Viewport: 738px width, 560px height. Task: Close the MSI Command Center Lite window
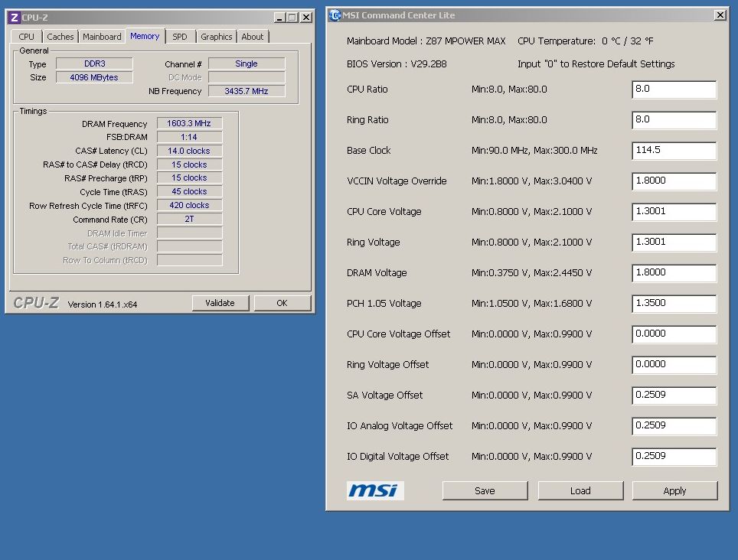[720, 15]
